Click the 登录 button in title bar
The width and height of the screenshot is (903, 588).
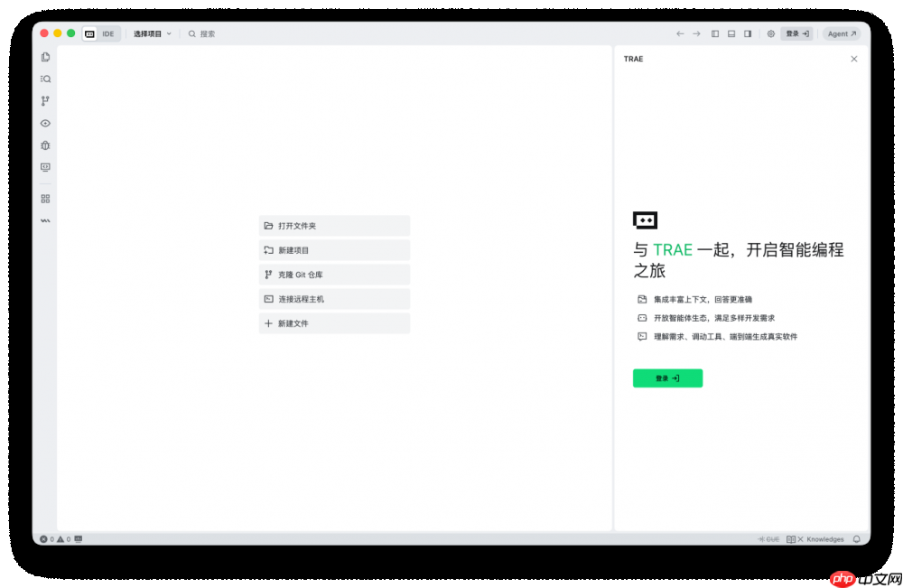click(797, 34)
